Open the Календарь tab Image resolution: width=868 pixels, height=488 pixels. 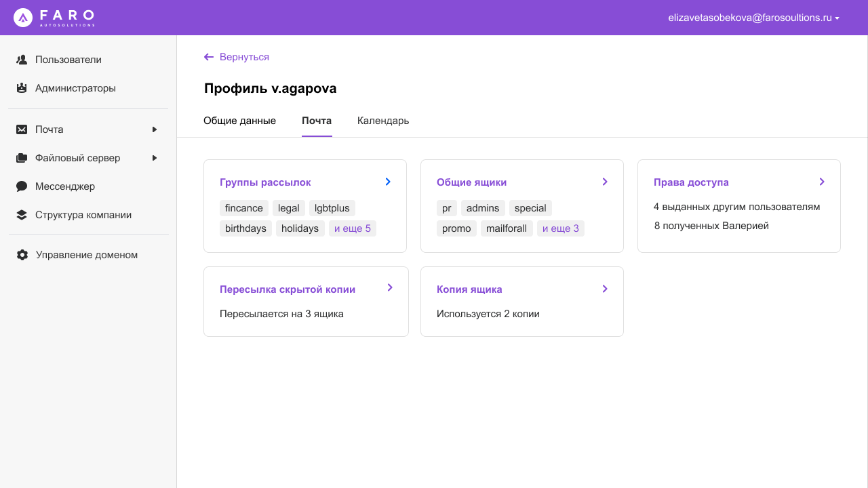382,120
